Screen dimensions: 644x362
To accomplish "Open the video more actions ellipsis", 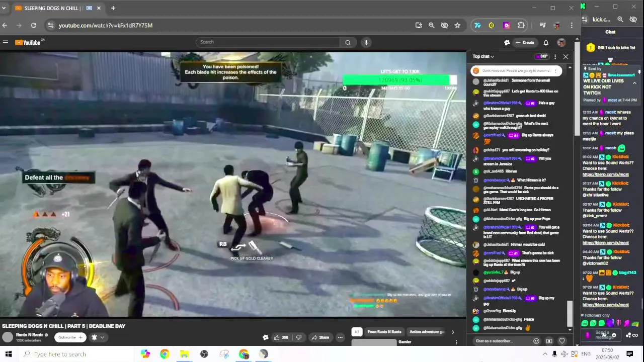I will click(x=341, y=337).
